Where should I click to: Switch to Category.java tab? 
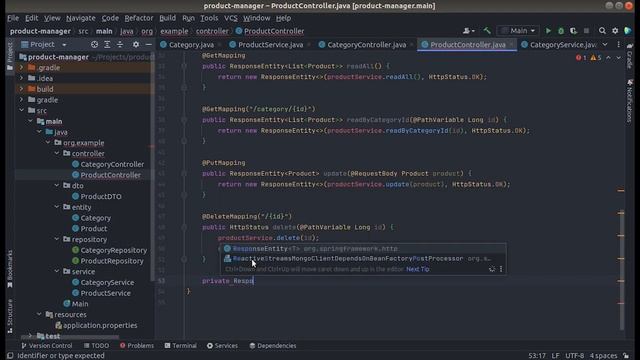pyautogui.click(x=191, y=45)
